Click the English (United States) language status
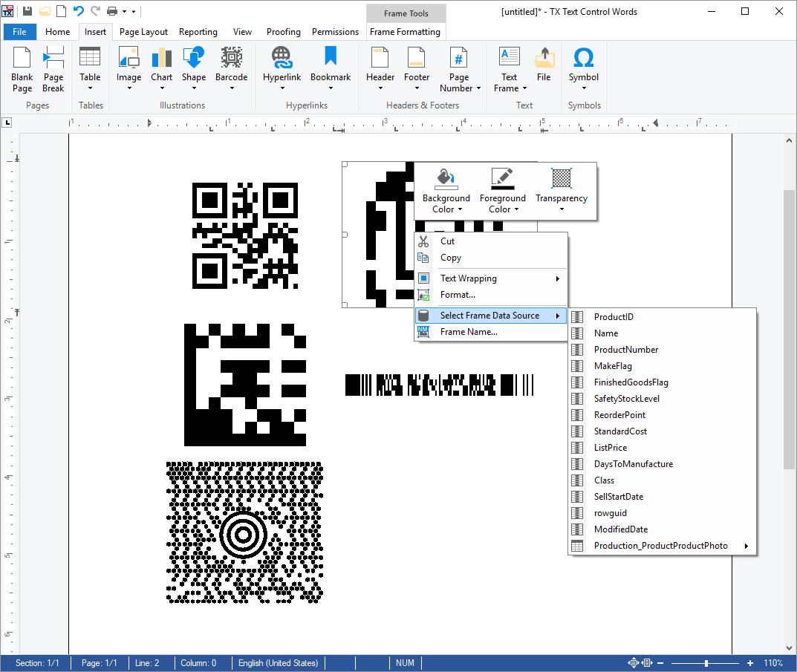 click(278, 663)
